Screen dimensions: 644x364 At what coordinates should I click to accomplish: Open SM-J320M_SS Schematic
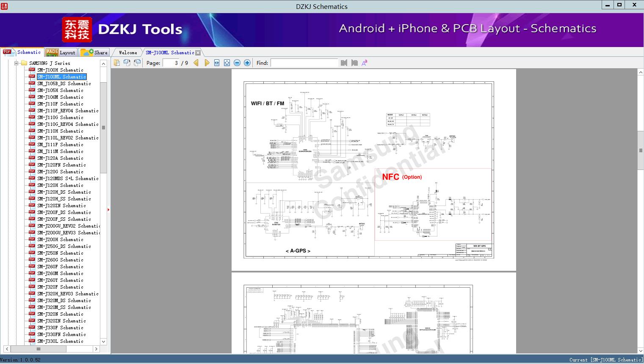point(64,307)
